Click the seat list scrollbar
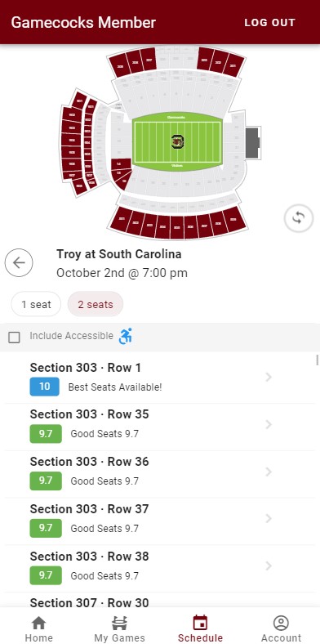 (317, 360)
